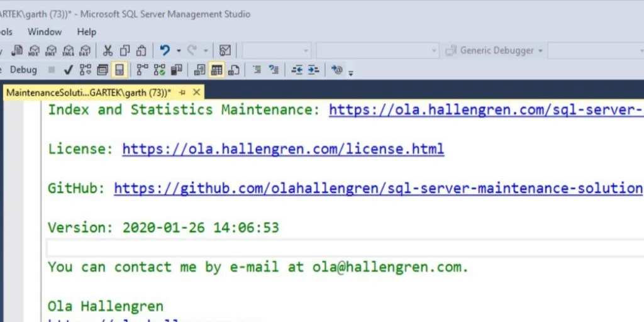Click the "Version: 2020-01-26 14:06:53" line
Viewport: 644px width, 322px height.
[164, 228]
